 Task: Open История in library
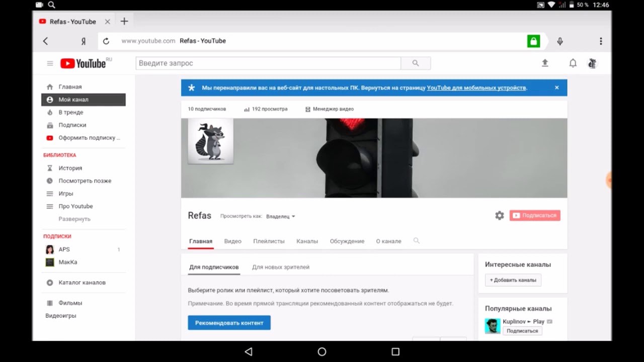pyautogui.click(x=84, y=168)
